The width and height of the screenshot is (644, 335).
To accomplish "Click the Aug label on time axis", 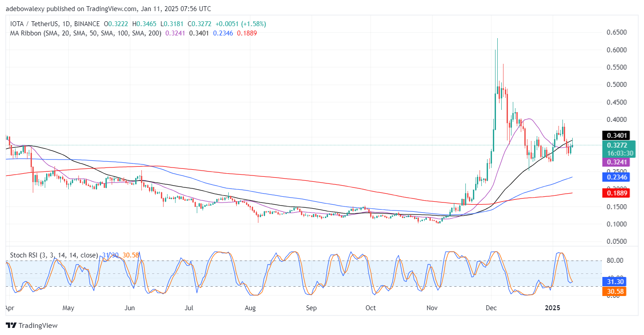I will (250, 307).
